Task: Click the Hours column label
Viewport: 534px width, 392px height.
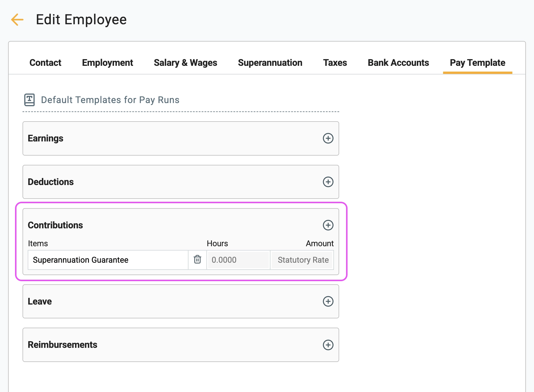Action: coord(217,243)
